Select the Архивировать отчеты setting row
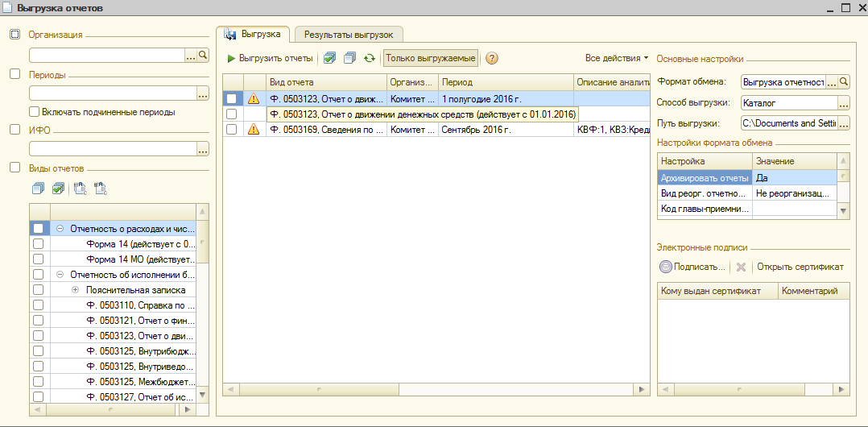This screenshot has width=868, height=427. pyautogui.click(x=746, y=178)
